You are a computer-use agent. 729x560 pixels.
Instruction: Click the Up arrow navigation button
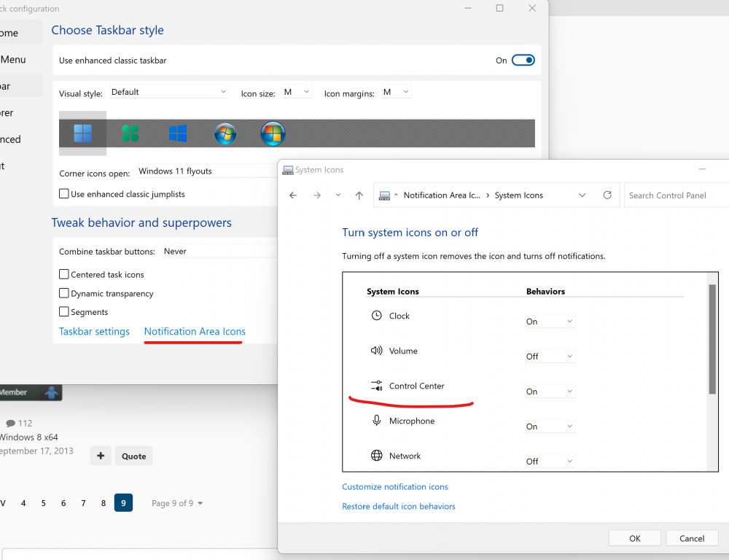tap(359, 195)
